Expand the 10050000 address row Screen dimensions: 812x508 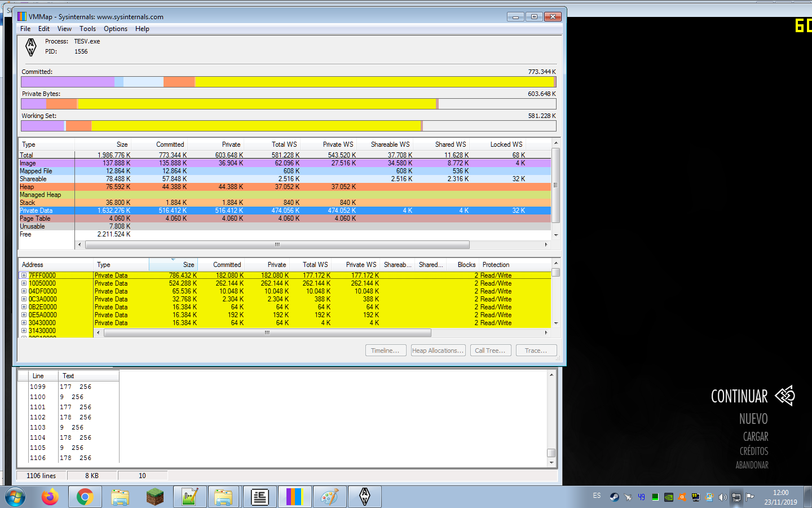click(x=24, y=283)
